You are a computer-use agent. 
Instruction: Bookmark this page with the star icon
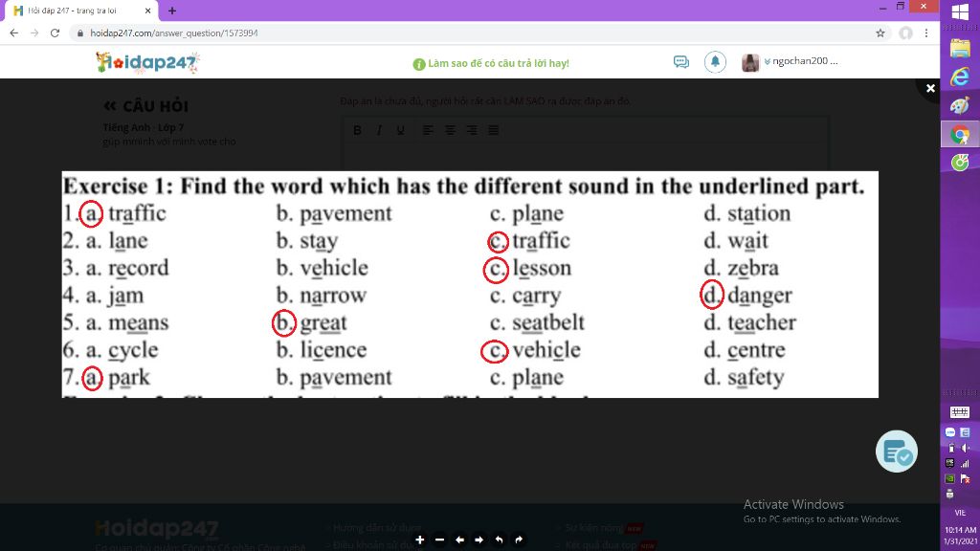click(880, 33)
